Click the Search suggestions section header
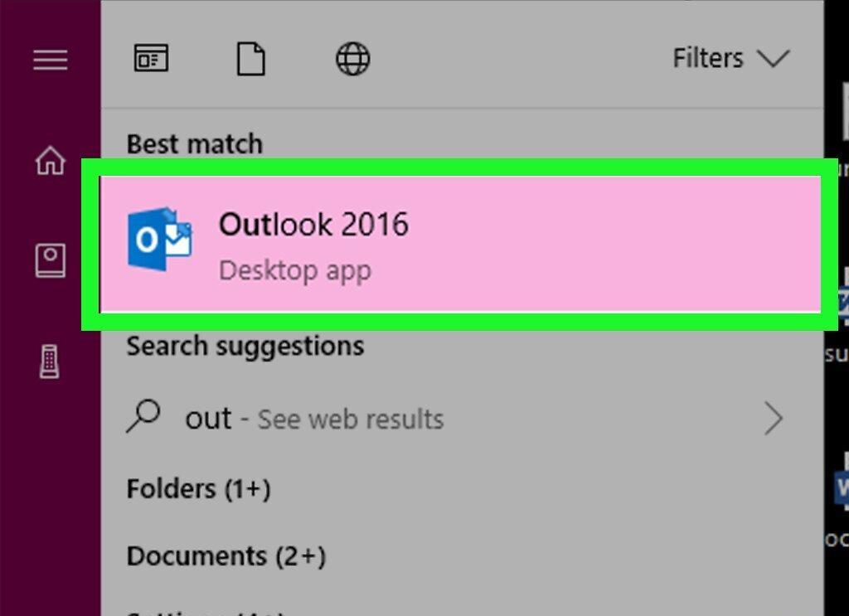 click(x=245, y=347)
